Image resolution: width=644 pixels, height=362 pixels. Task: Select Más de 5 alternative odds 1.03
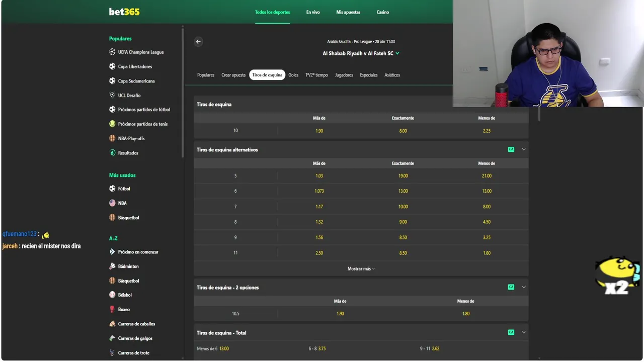tap(319, 176)
